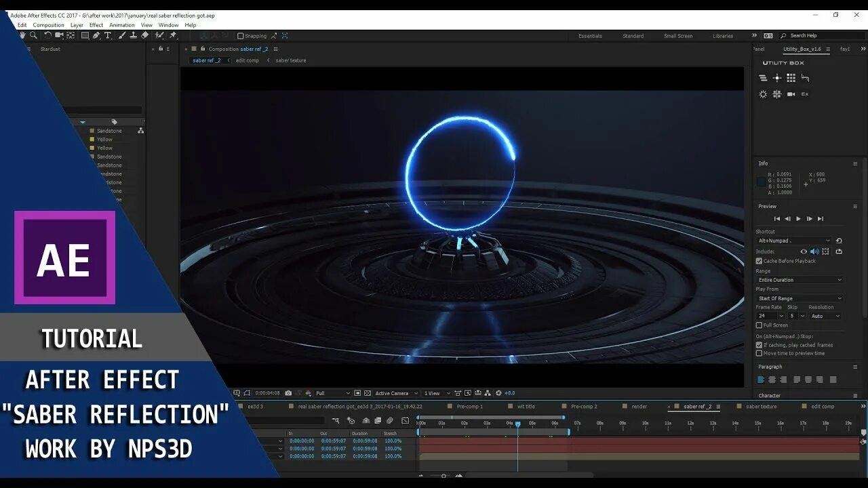The image size is (868, 488).
Task: Select the Libraries workspace
Action: (723, 36)
